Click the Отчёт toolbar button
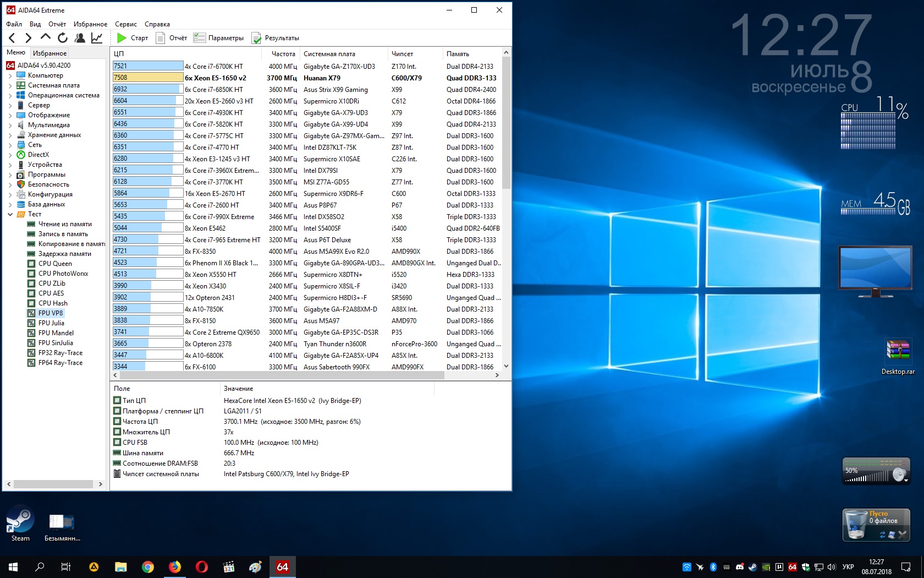This screenshot has height=578, width=924. coord(172,38)
